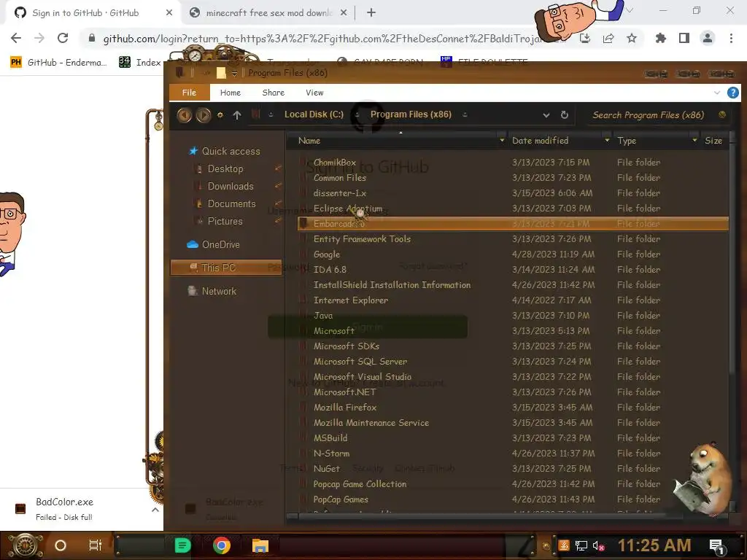This screenshot has width=747, height=560.
Task: Open Date modified column filter dropdown
Action: 606,141
